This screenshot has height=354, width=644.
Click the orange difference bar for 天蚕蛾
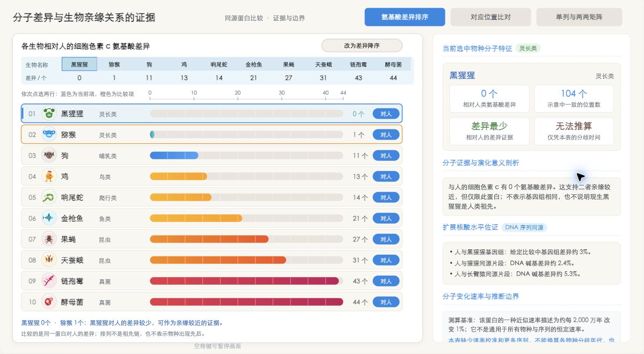218,260
